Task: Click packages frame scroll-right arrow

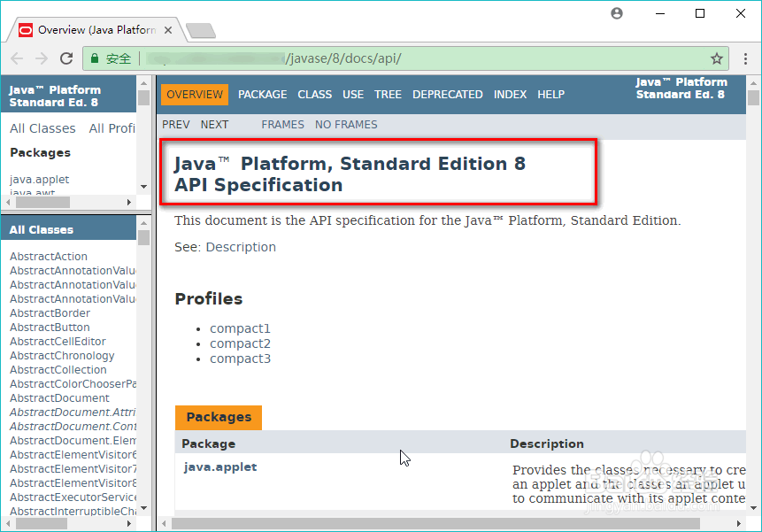Action: 129,202
